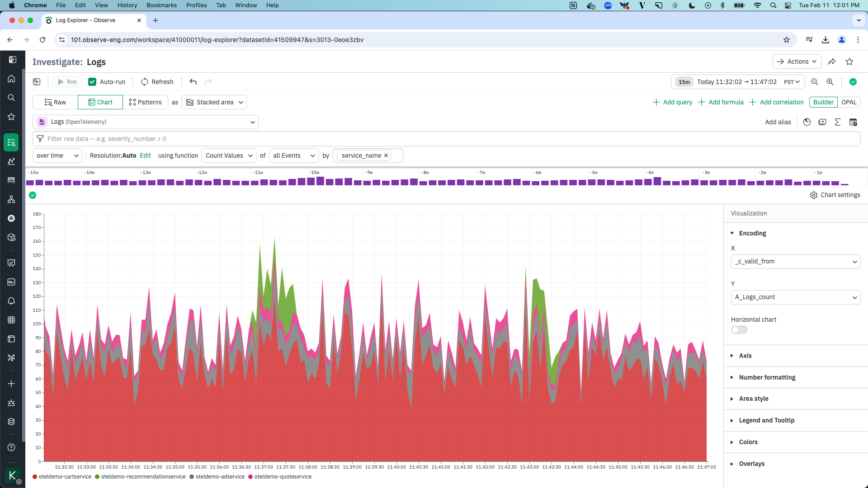
Task: Open the Stacked area chart type dropdown
Action: 214,102
